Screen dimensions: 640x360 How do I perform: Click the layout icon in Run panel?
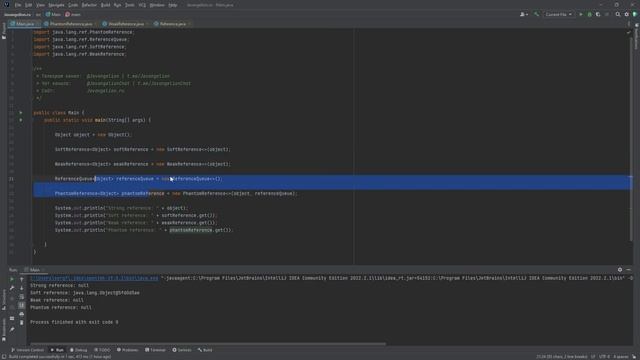(x=12, y=318)
